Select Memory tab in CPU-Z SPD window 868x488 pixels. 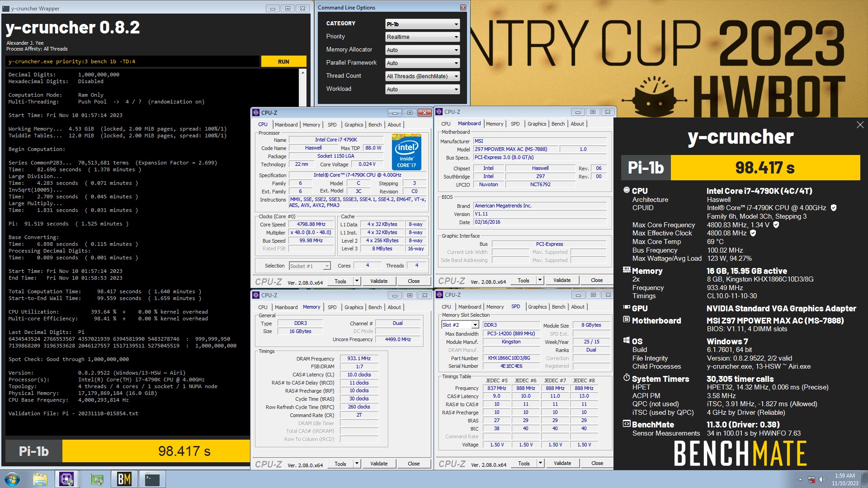coord(495,307)
